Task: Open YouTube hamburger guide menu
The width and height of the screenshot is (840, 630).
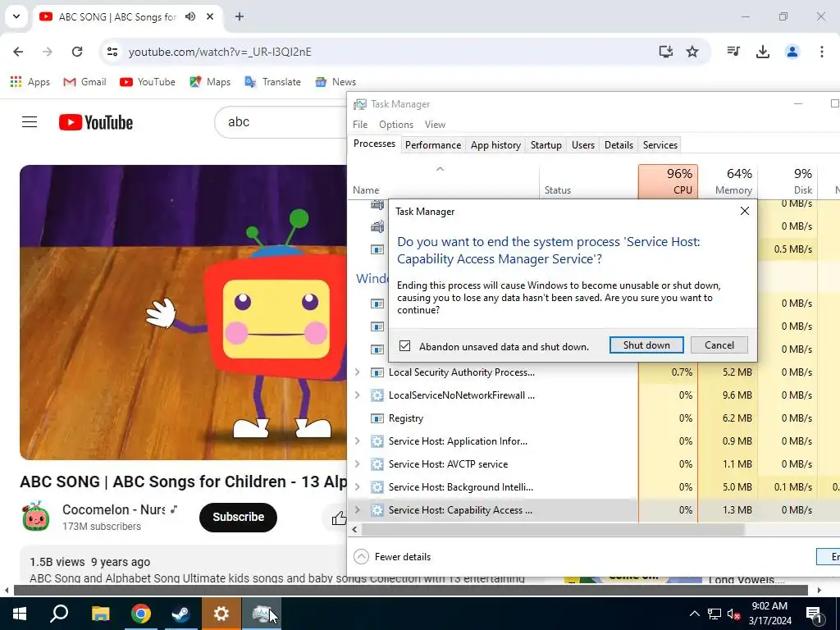Action: 30,122
